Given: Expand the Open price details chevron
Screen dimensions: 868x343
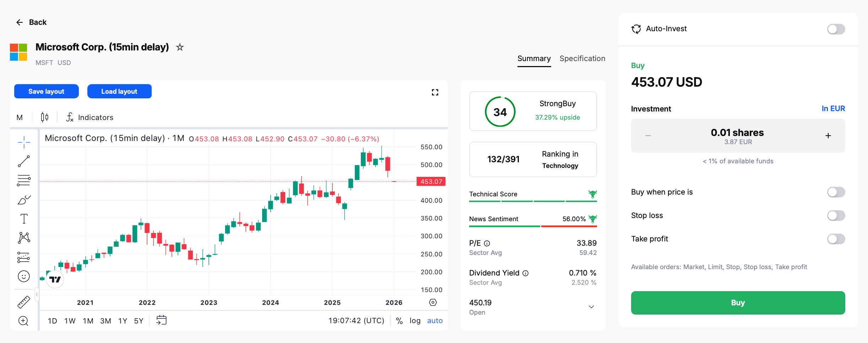Looking at the screenshot, I should click(x=591, y=307).
